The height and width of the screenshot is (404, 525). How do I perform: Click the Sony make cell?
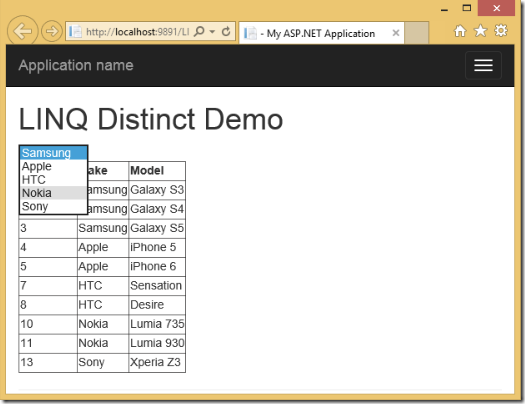click(x=103, y=362)
